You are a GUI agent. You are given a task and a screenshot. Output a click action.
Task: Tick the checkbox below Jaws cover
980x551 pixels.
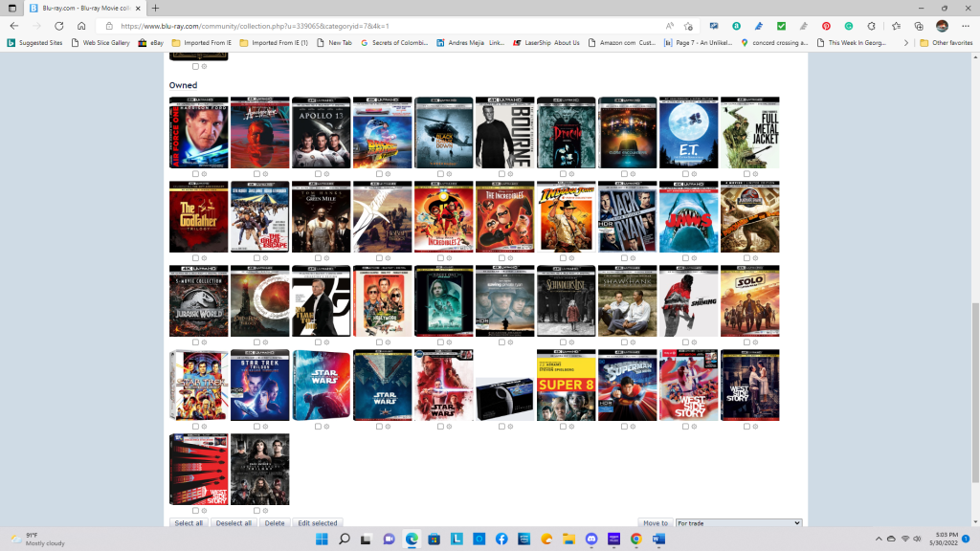[x=685, y=258]
